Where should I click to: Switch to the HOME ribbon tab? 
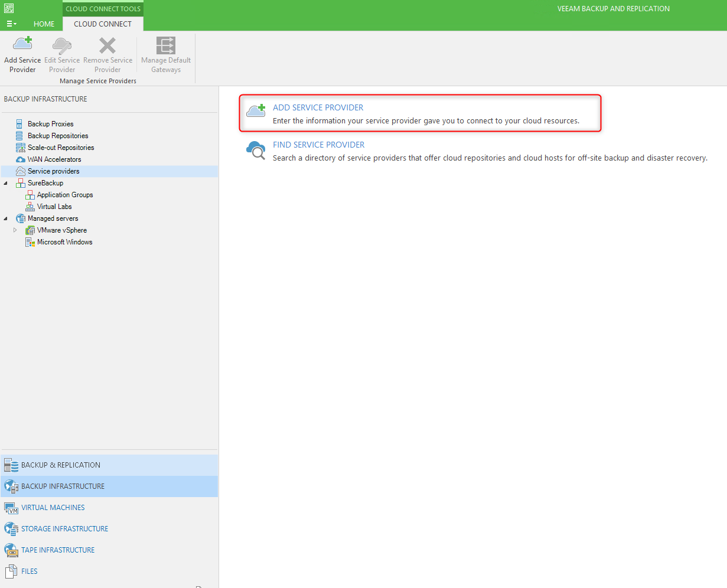[44, 24]
